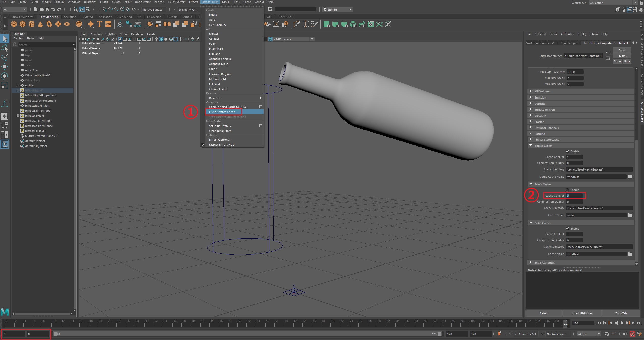Click the polygon Type tool (T) shelf icon
The image size is (644, 340).
pyautogui.click(x=99, y=24)
